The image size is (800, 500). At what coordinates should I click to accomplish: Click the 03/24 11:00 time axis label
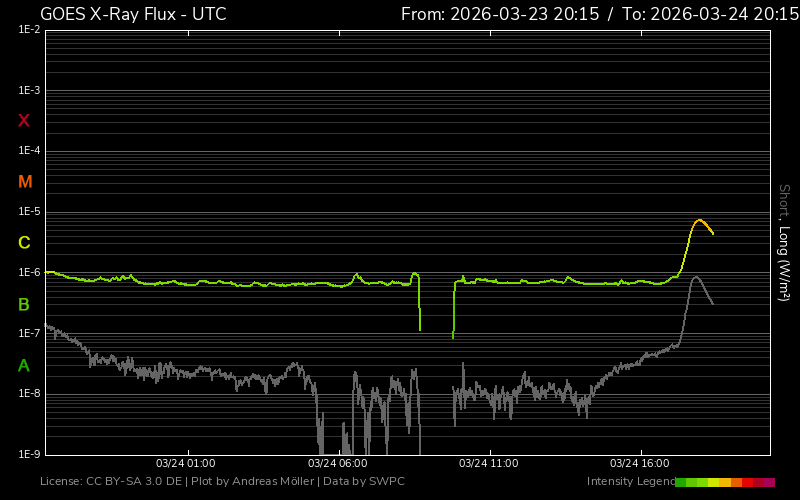coord(488,464)
